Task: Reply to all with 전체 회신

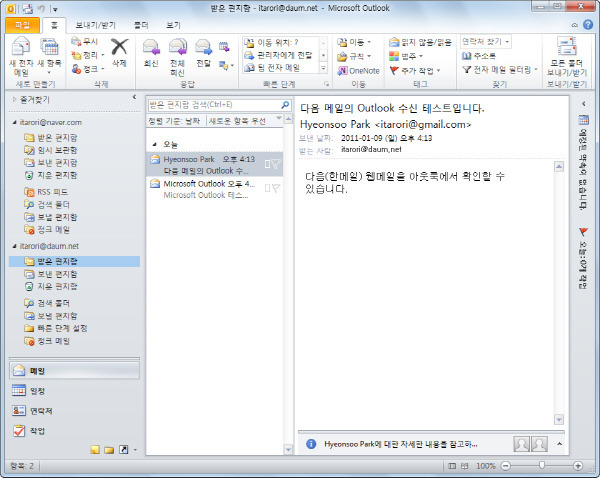Action: 178,57
